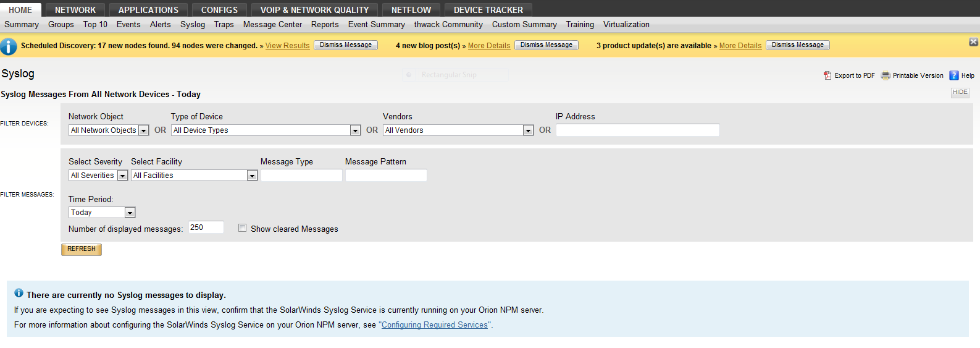Switch to the HOME tab
This screenshot has height=348, width=980.
(x=20, y=10)
